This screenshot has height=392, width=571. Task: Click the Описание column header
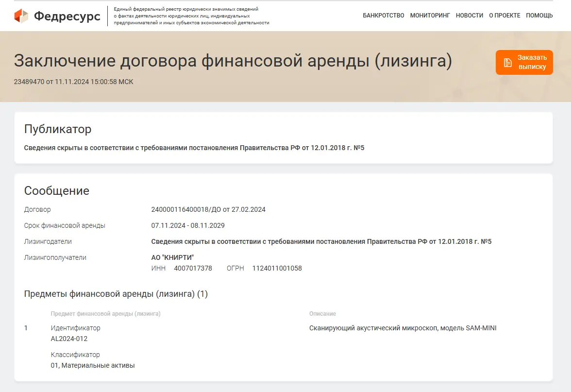(x=322, y=314)
